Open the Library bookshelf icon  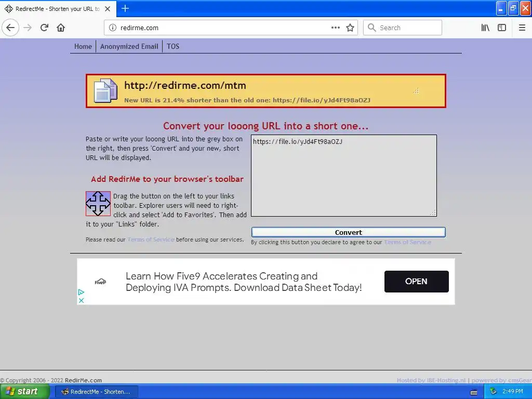[x=485, y=28]
